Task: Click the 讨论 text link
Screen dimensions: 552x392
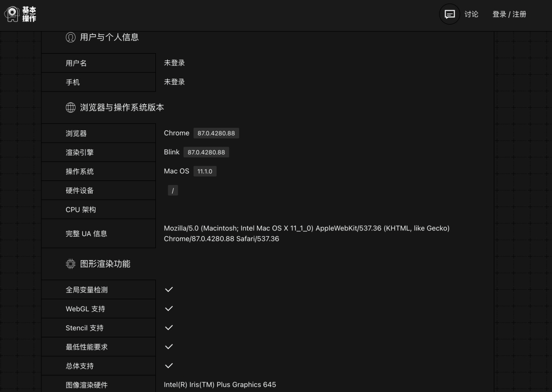Action: tap(471, 14)
